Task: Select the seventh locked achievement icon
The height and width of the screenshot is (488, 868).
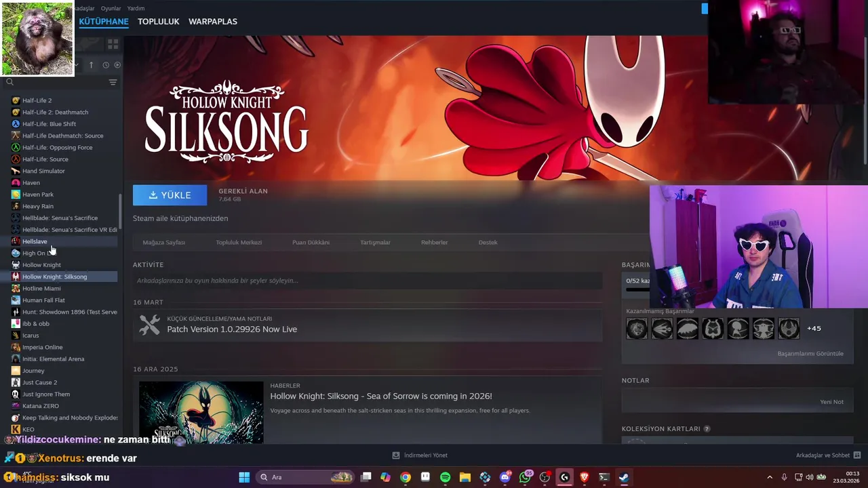Action: [x=789, y=329]
